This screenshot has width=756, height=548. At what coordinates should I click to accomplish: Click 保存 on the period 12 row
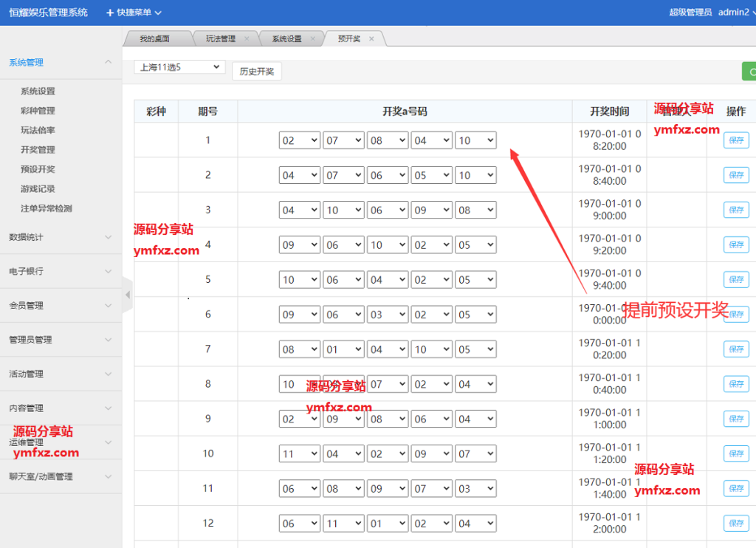click(736, 523)
